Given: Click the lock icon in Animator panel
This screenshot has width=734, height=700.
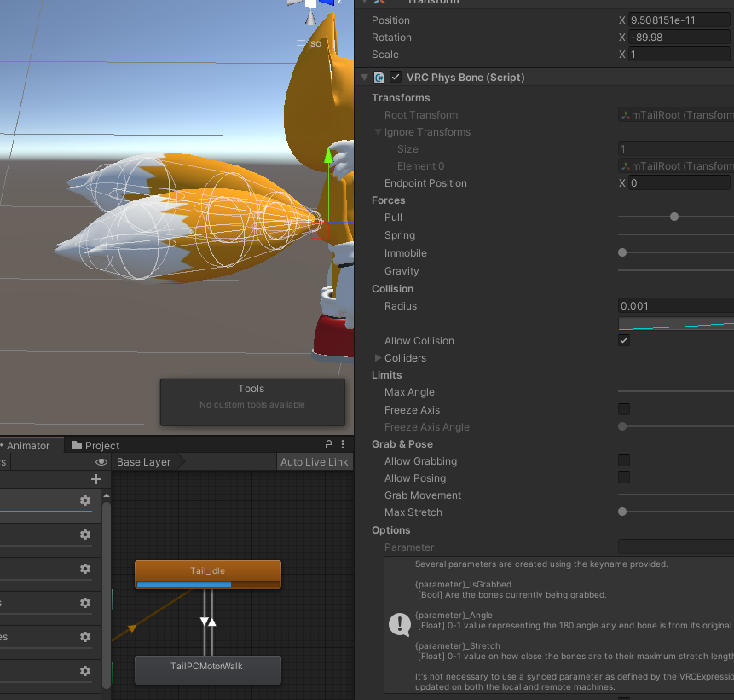Looking at the screenshot, I should tap(329, 445).
